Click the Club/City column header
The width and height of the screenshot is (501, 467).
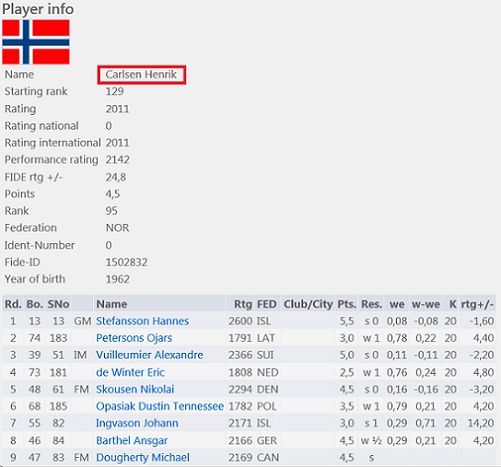308,304
